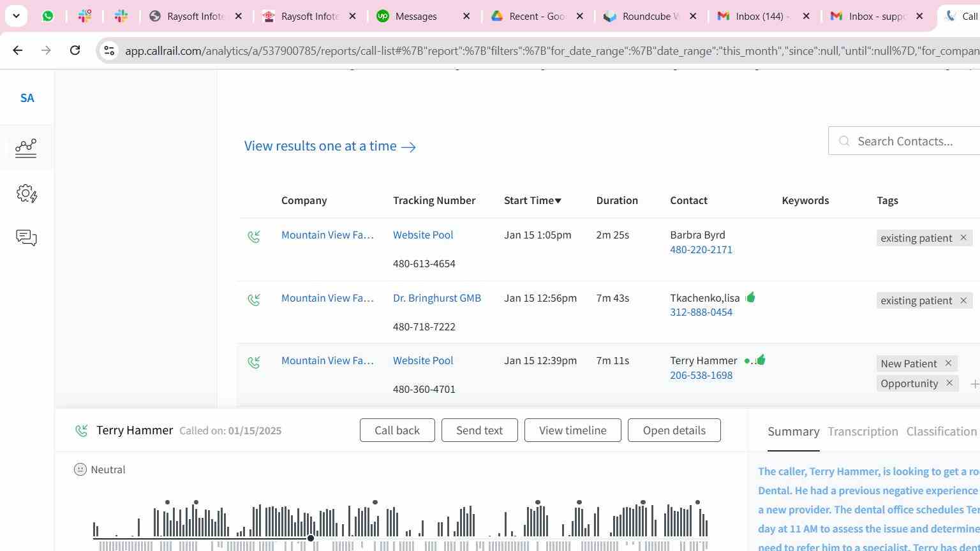
Task: Switch to the Messages browser tab
Action: (x=416, y=16)
